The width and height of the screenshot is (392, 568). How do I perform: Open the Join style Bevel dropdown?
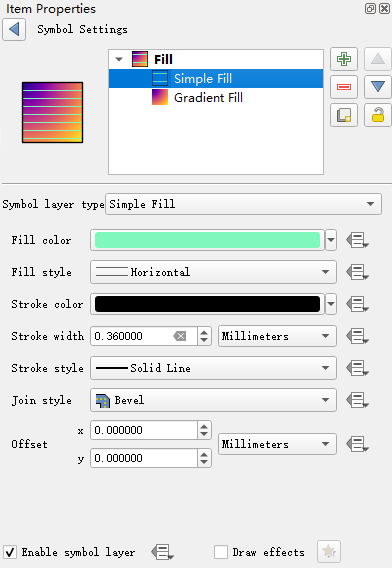coord(213,400)
